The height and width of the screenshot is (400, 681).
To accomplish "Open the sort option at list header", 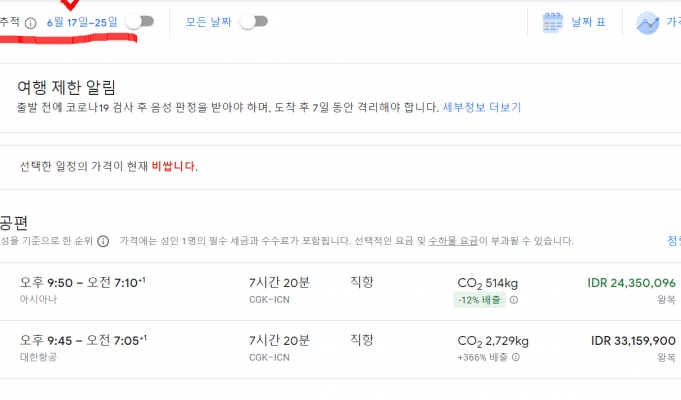I will point(674,241).
